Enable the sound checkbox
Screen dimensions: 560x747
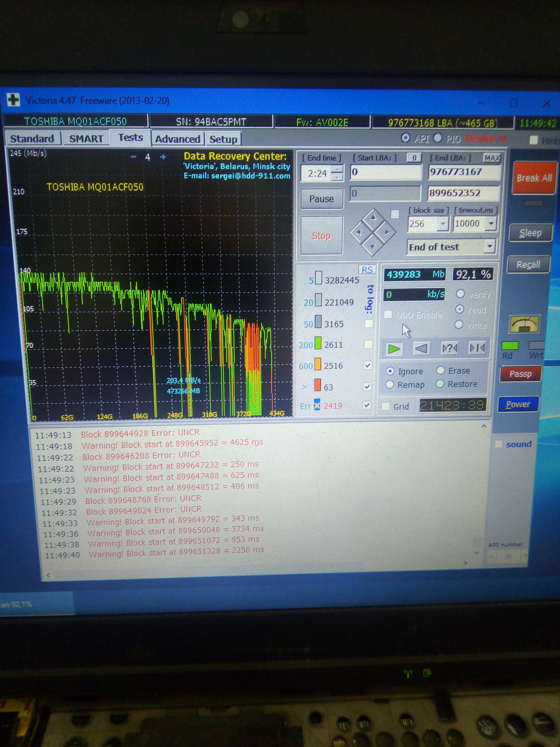coord(498,444)
